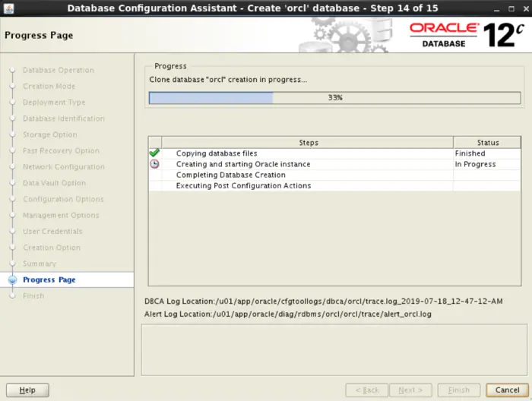Select Configuration Options step in sidebar

(63, 199)
